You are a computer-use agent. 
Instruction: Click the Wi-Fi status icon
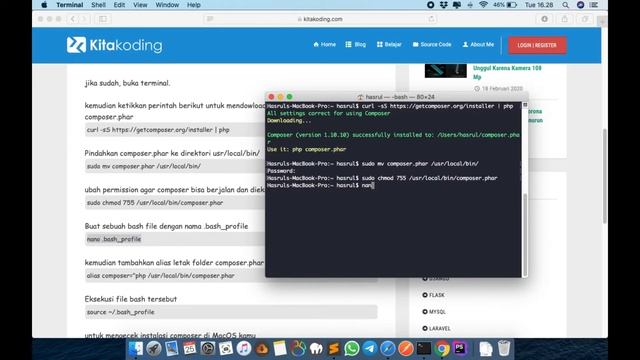(x=483, y=5)
